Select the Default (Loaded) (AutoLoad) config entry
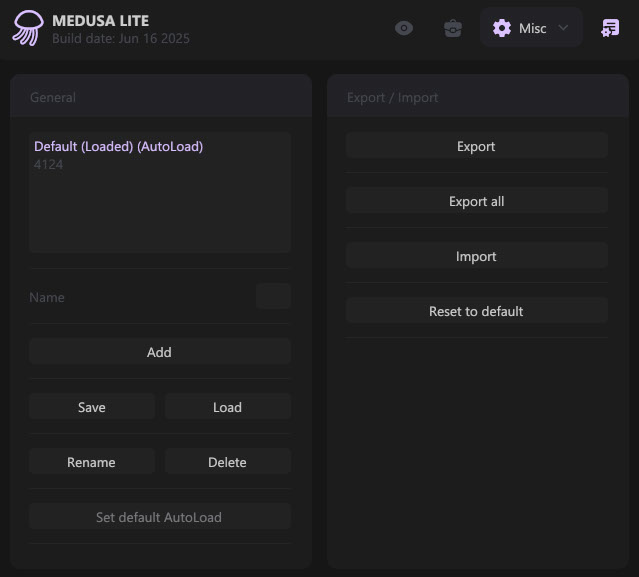The image size is (639, 577). [118, 147]
